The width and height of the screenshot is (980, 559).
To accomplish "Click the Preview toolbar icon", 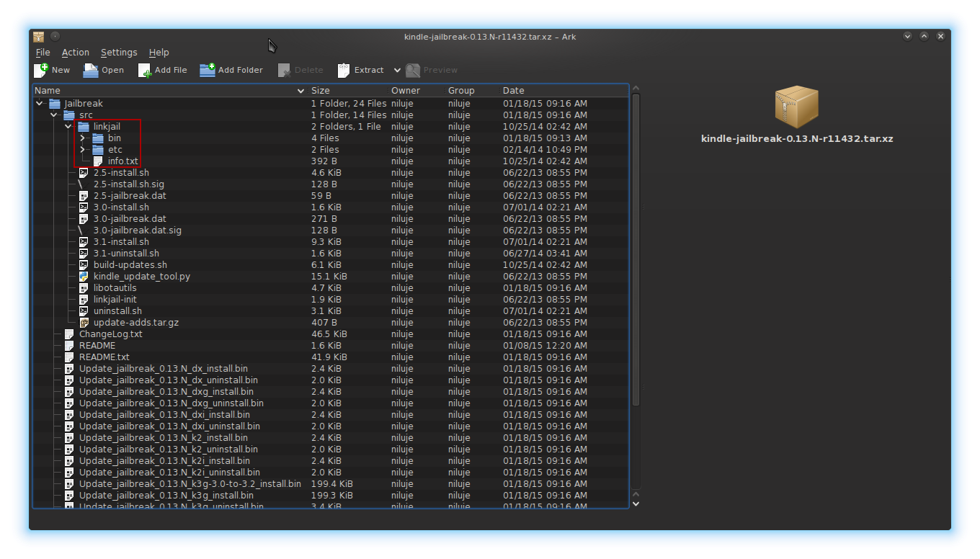I will point(413,70).
